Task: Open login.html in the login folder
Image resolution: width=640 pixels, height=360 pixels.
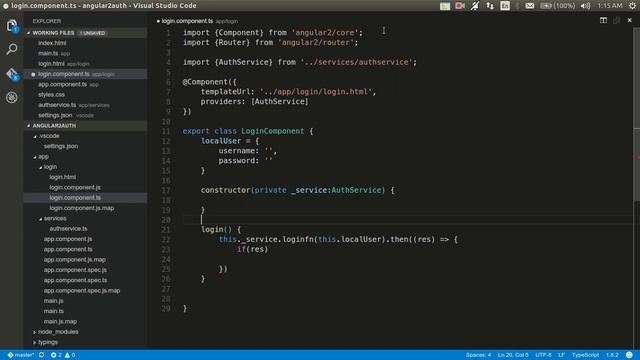Action: tap(62, 177)
